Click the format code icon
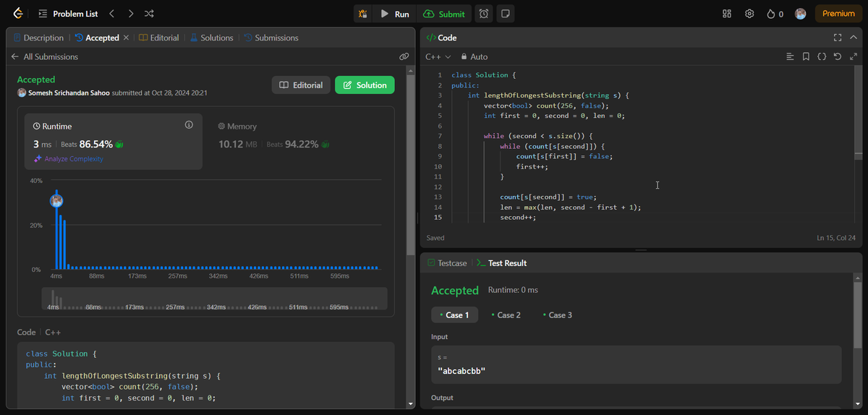The width and height of the screenshot is (868, 415). 790,56
